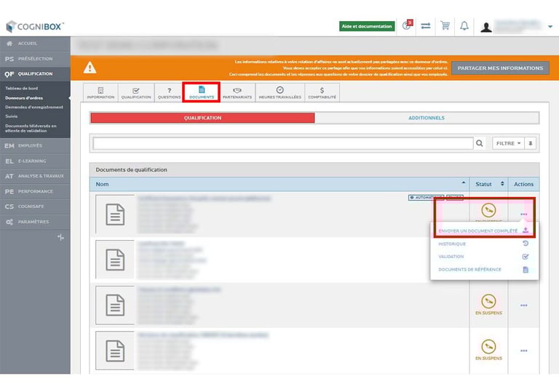
Task: Open the Paramètres sidebar section
Action: 35,222
